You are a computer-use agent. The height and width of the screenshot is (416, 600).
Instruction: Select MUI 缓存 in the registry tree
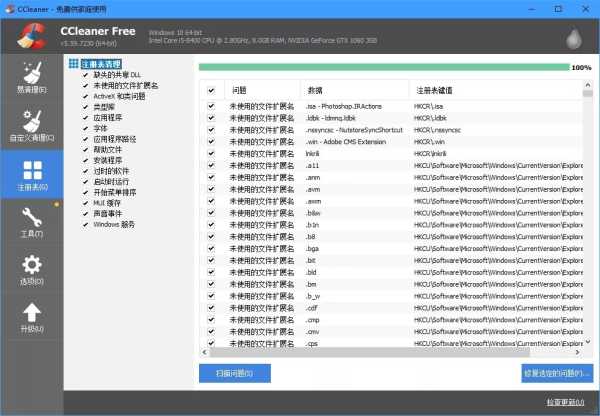click(x=107, y=203)
